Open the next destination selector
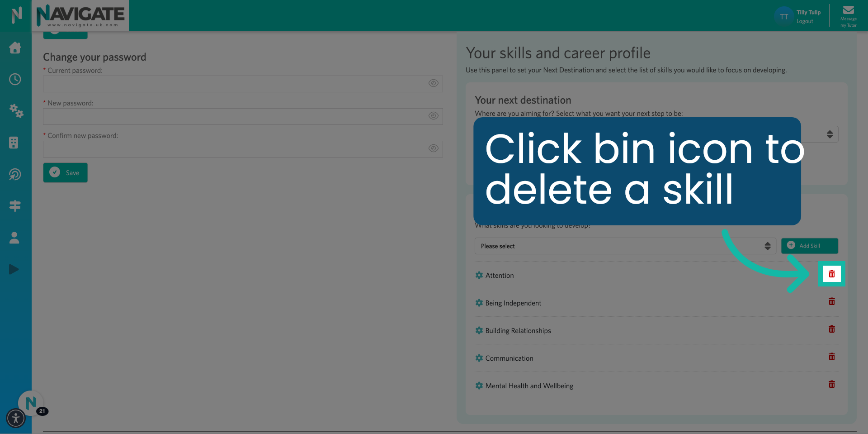Screen dimensions: 868x434 [x=830, y=134]
